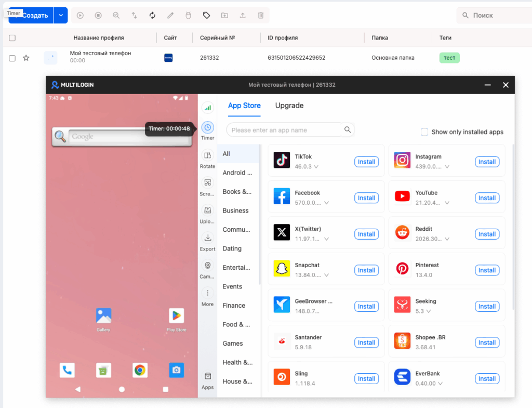This screenshot has height=408, width=532.
Task: Click the start (play) toolbar icon
Action: tap(80, 15)
